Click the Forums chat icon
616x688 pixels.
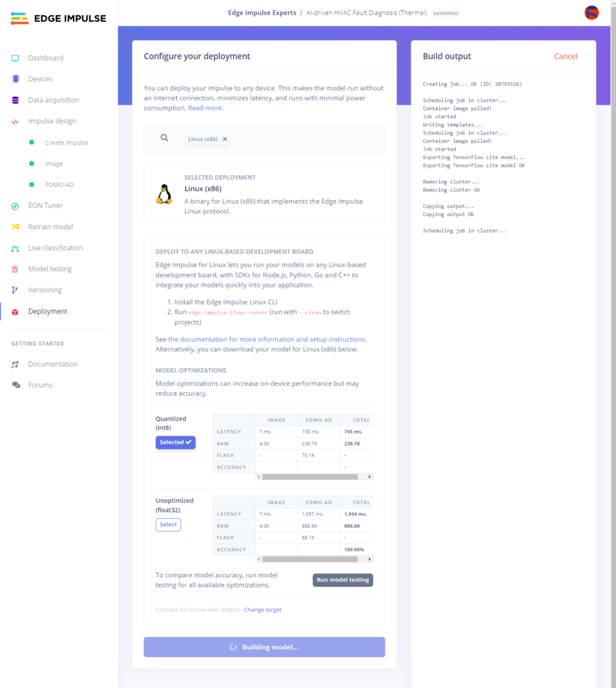coord(16,385)
